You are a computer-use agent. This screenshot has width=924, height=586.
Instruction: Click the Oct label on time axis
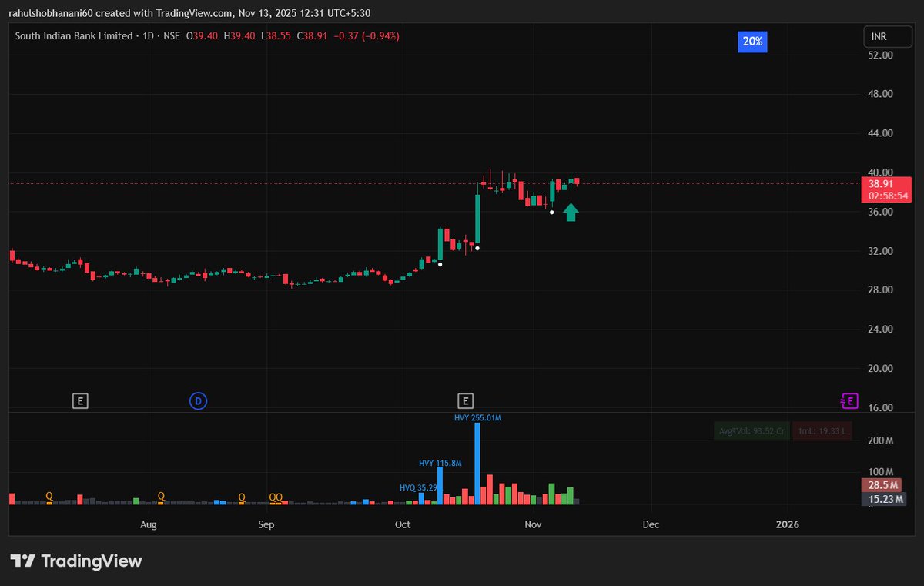click(x=402, y=524)
